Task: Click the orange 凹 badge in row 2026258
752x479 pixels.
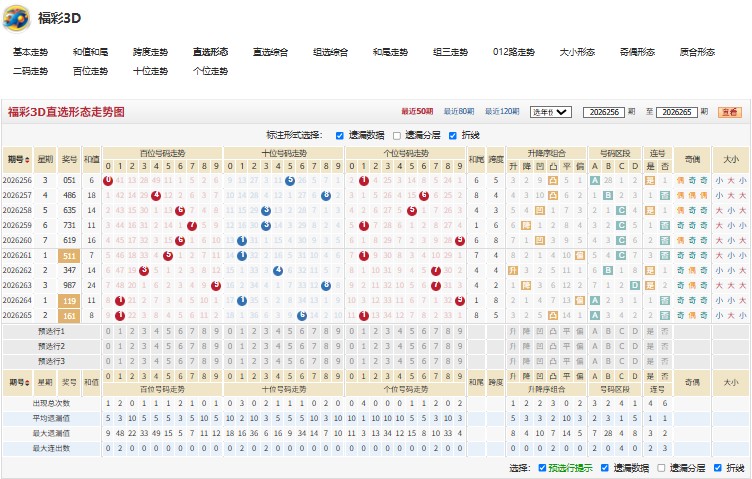Action: (540, 210)
